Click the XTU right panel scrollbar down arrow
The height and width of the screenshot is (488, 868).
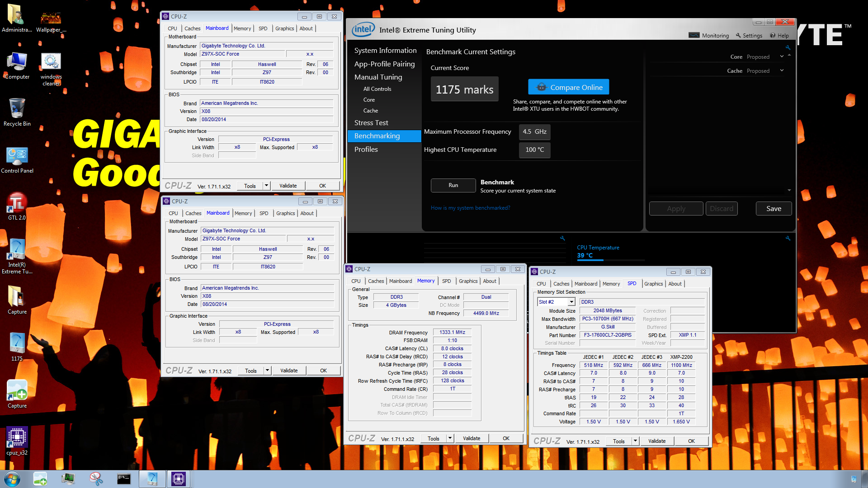click(789, 190)
